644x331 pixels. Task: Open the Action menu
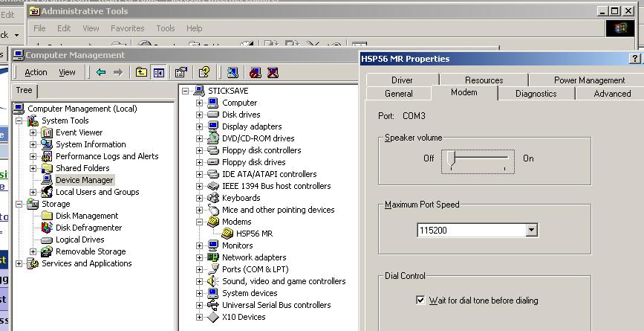click(36, 72)
